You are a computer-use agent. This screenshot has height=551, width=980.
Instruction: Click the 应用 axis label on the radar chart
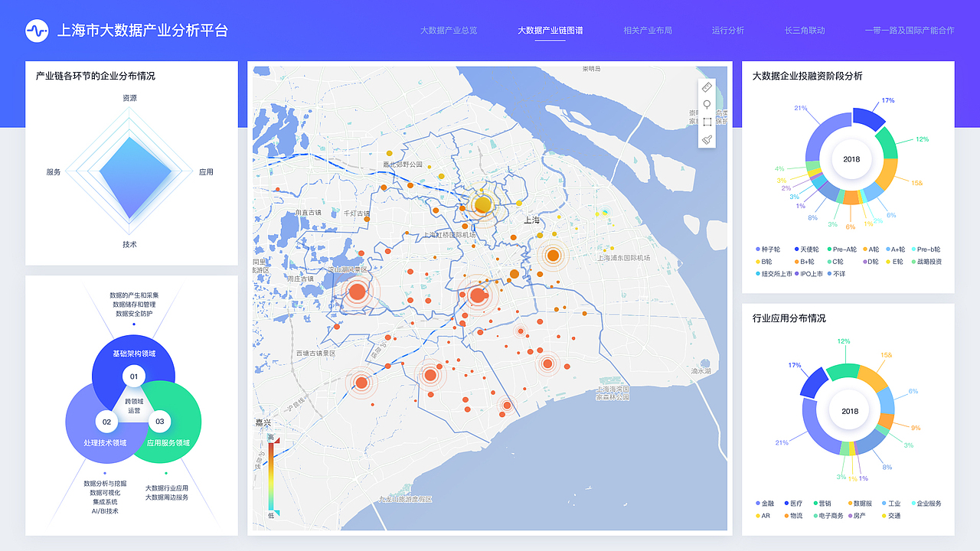click(x=206, y=172)
